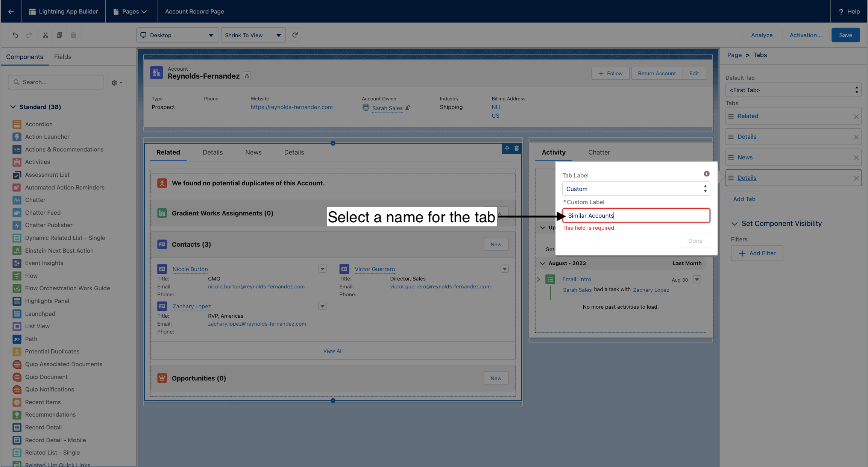Remove the News tab with X
Screen dimensions: 868x467
coord(856,158)
